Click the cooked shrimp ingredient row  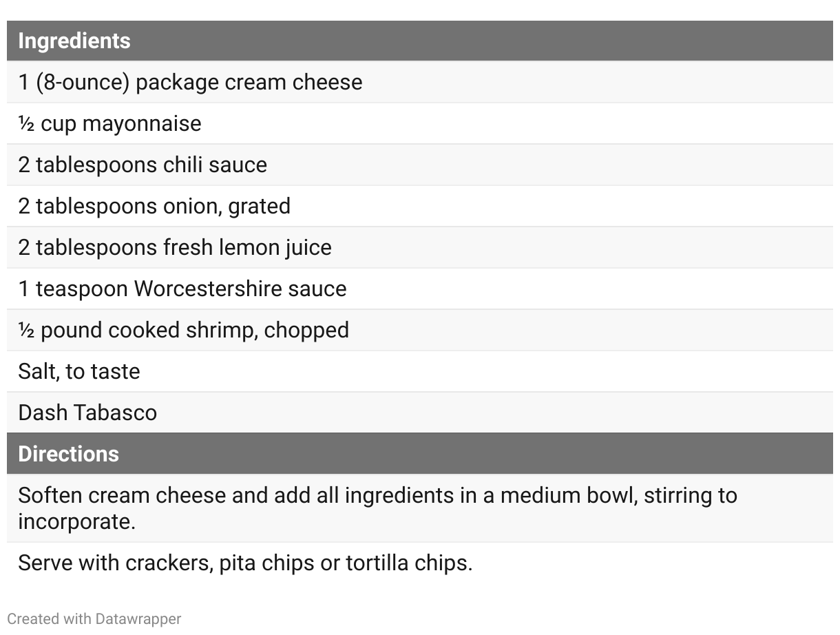tap(184, 330)
